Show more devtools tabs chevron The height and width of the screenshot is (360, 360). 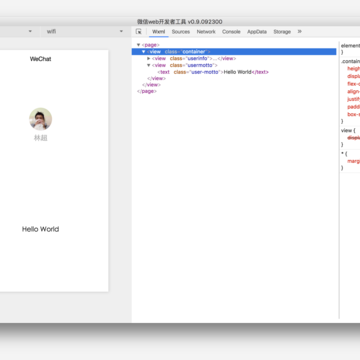click(300, 31)
